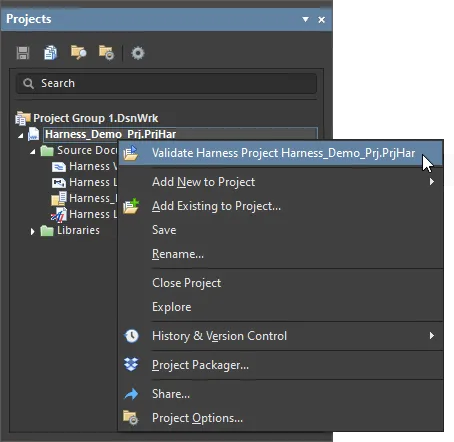Open the Project Options folder-gear toolbar icon

pyautogui.click(x=106, y=53)
